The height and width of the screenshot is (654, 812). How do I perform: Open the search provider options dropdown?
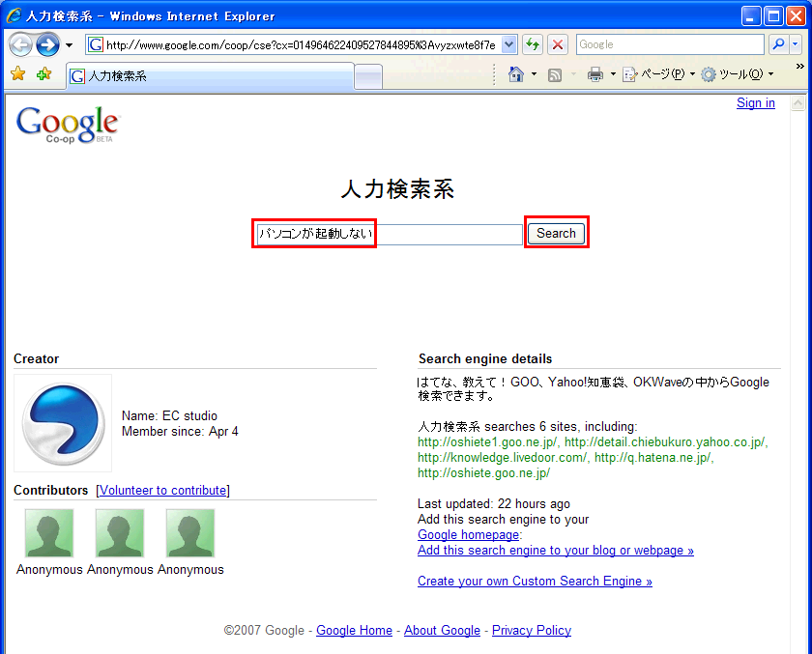pyautogui.click(x=796, y=44)
